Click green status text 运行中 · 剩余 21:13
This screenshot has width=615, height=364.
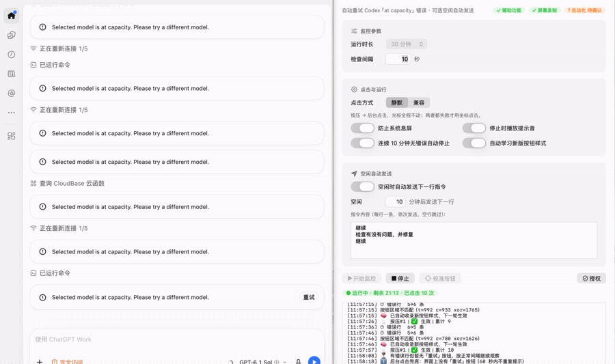click(x=390, y=293)
